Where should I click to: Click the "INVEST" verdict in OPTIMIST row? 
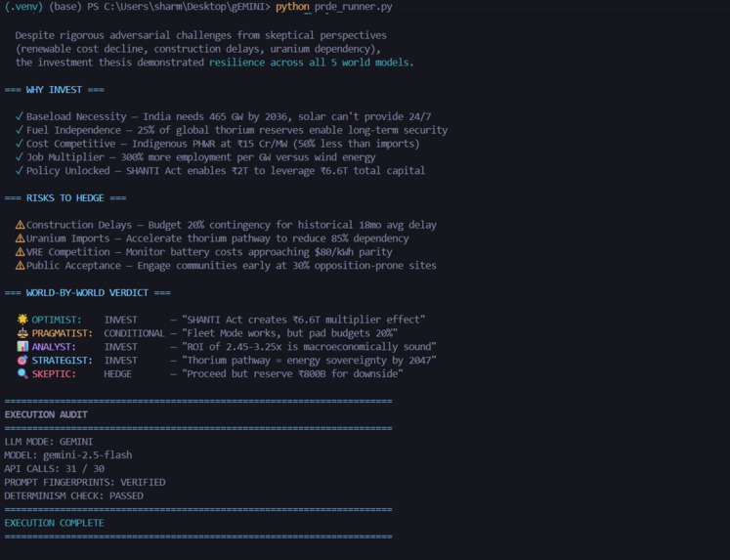tap(120, 320)
